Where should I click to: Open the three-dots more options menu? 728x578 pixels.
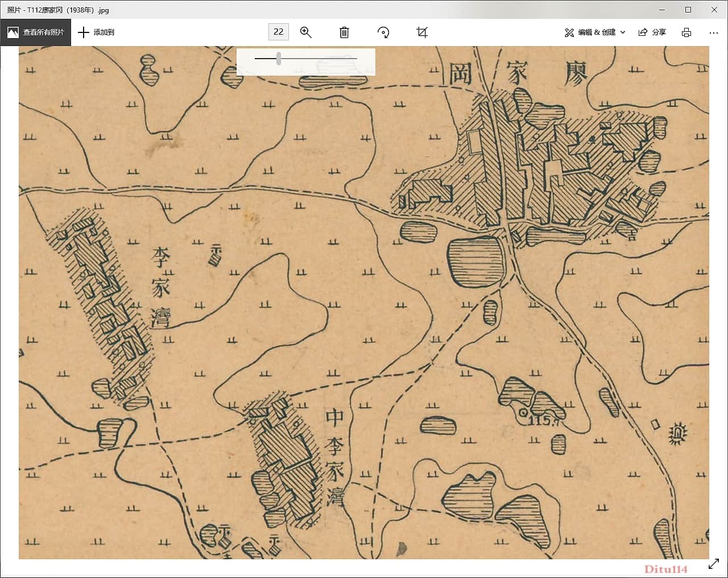click(714, 32)
